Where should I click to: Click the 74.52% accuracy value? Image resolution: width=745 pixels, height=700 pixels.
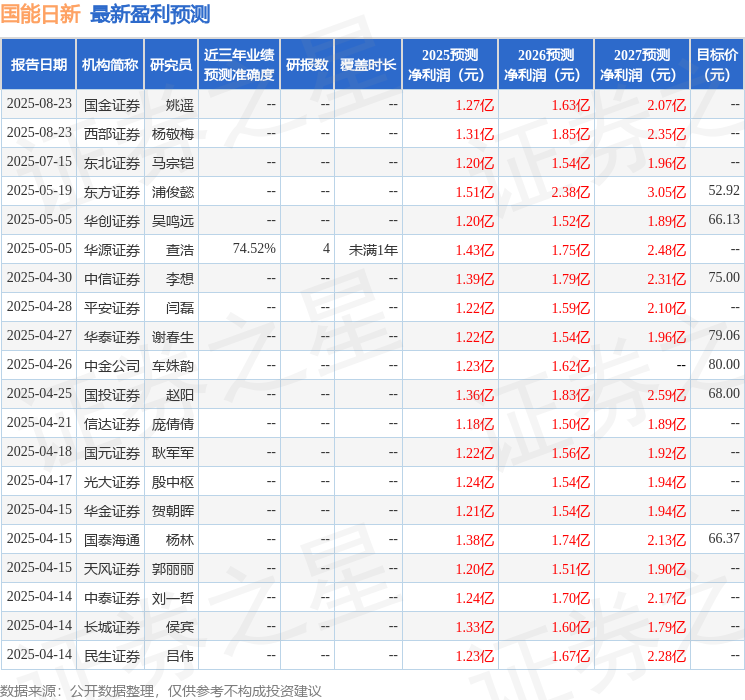[x=254, y=249]
